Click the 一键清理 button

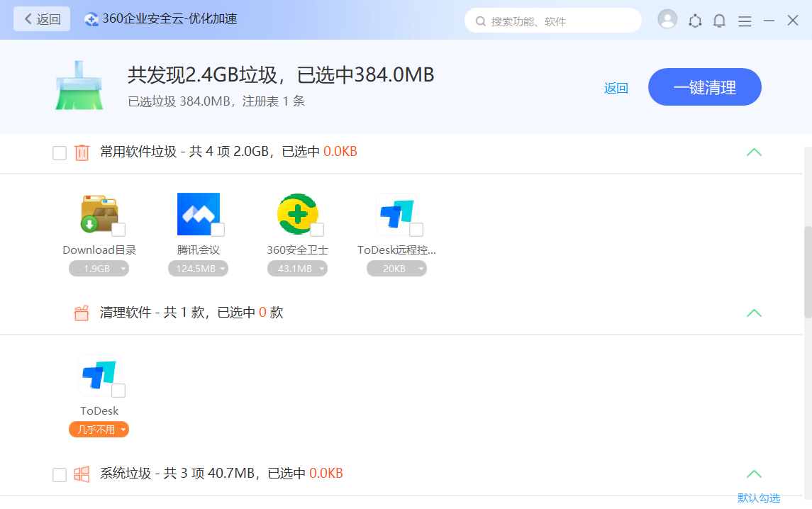(x=704, y=87)
